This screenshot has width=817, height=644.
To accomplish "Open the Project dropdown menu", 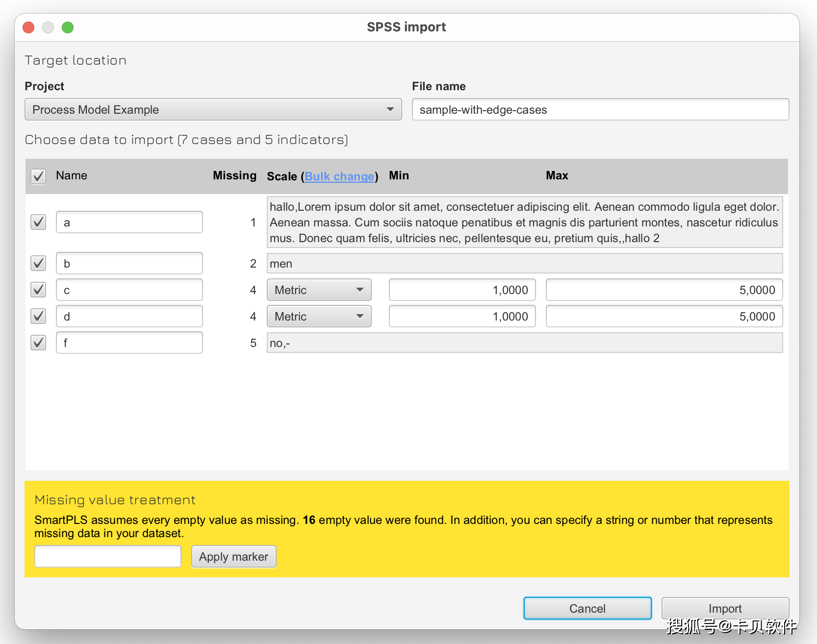I will click(x=213, y=109).
